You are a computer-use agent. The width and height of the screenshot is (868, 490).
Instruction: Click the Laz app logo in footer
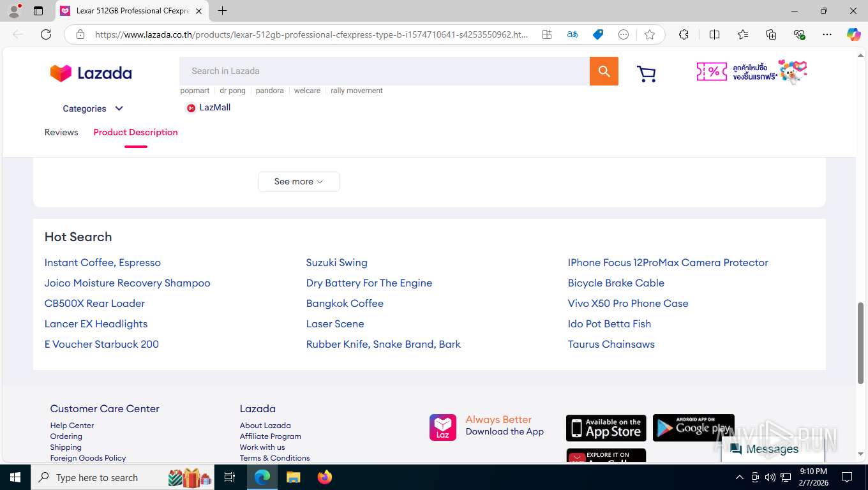[x=442, y=427]
